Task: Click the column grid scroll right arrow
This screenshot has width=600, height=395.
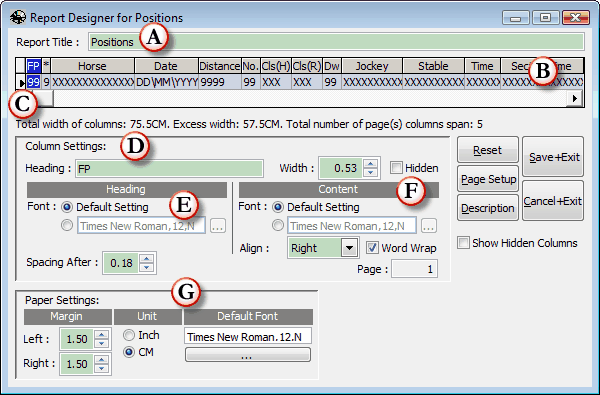Action: coord(574,98)
